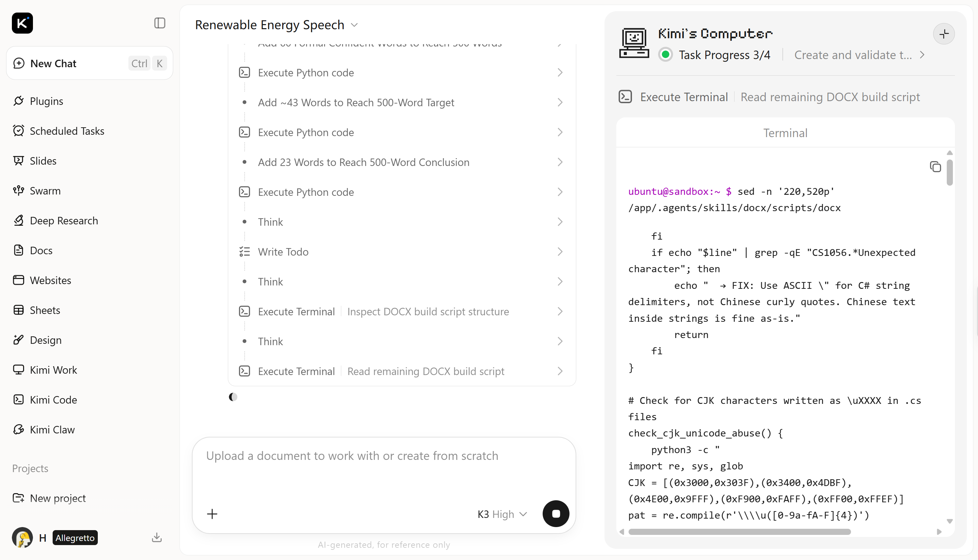
Task: Copy the terminal output
Action: [x=935, y=167]
